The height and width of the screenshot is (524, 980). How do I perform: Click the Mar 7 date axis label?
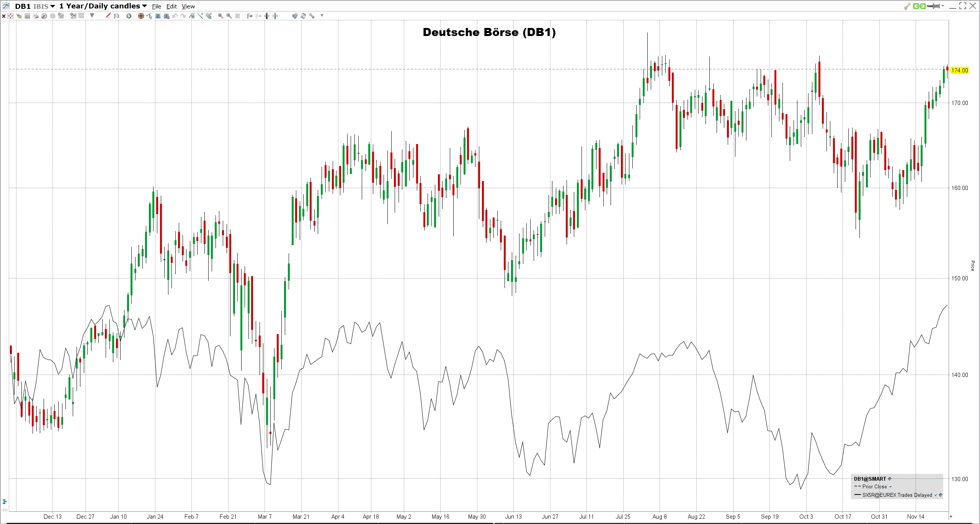pyautogui.click(x=265, y=517)
